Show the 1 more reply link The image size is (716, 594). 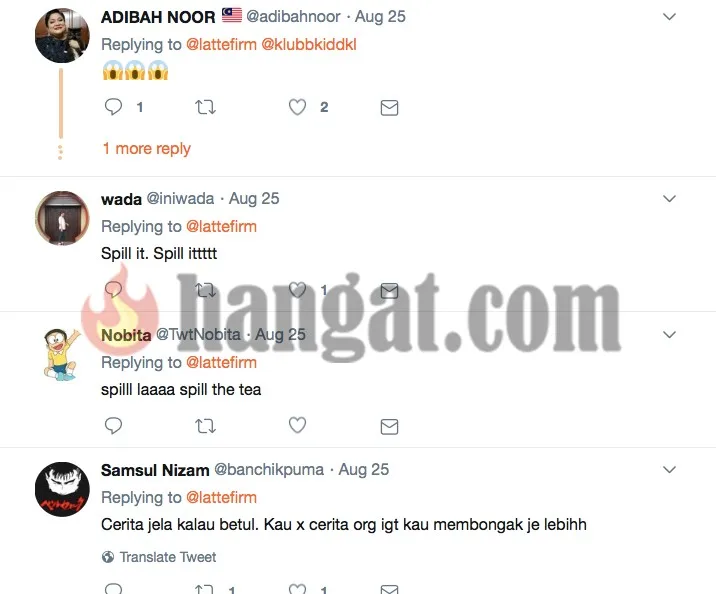pos(147,148)
